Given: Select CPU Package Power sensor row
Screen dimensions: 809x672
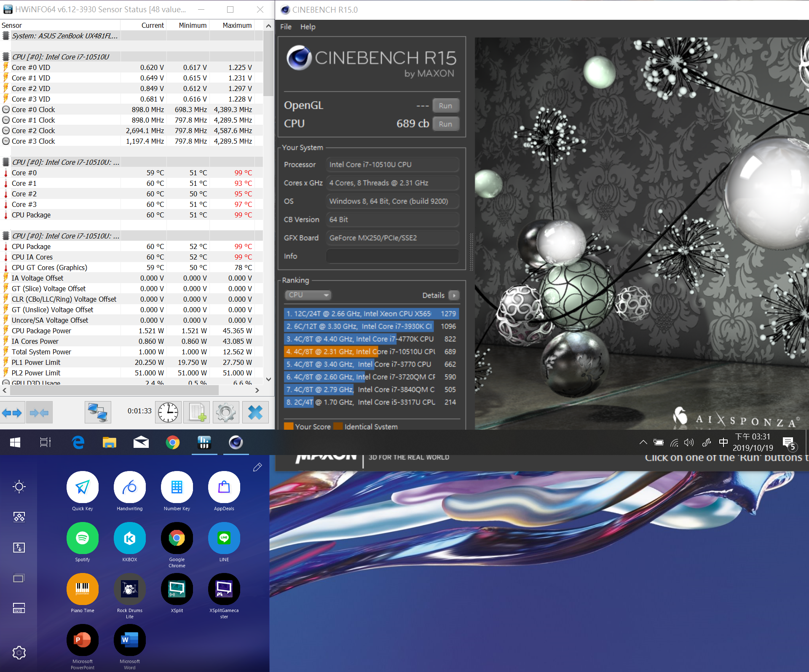Looking at the screenshot, I should point(131,331).
